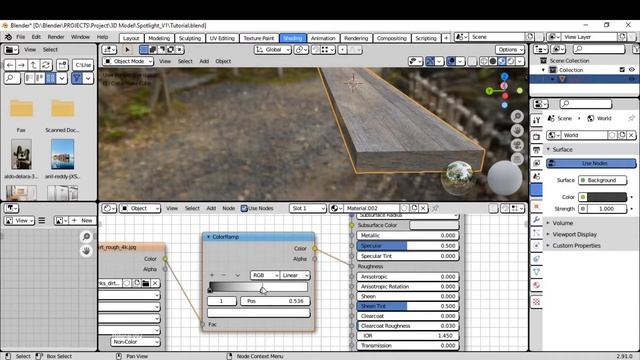This screenshot has height=360, width=640.
Task: Switch to Texture Paint workspace tab
Action: pos(259,38)
